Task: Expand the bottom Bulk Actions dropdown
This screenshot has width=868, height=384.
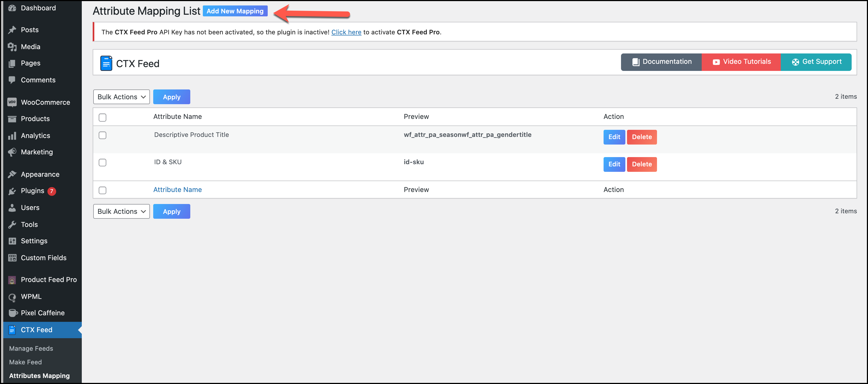Action: [x=121, y=211]
